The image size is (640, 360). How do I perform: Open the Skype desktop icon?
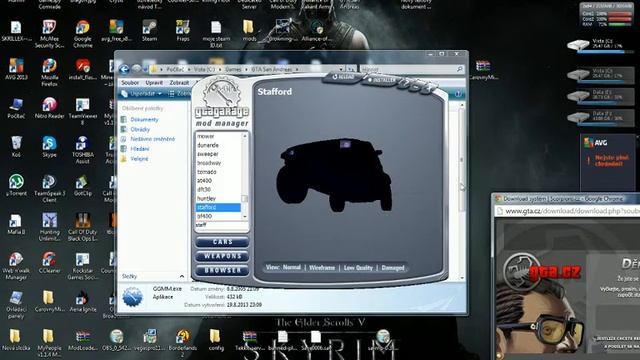49,146
